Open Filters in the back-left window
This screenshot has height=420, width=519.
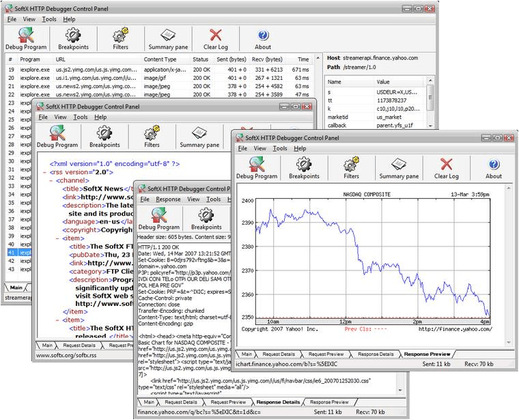click(120, 39)
